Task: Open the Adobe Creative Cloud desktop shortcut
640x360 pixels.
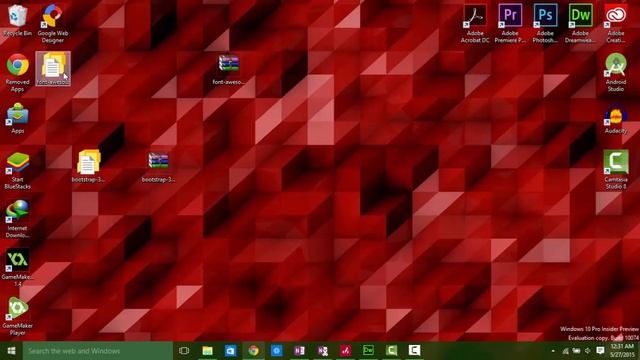Action: [x=616, y=24]
